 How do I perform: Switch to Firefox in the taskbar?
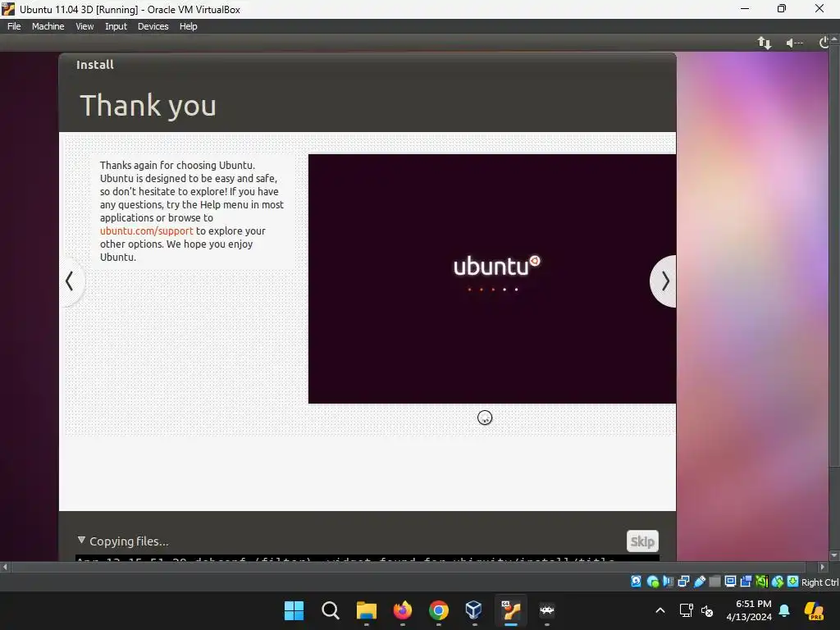click(x=402, y=610)
